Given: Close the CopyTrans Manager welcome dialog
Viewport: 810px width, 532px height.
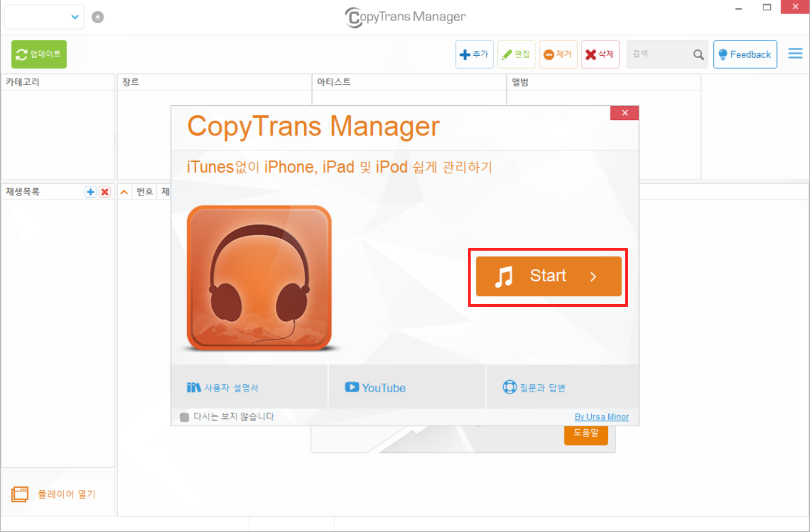Looking at the screenshot, I should point(625,113).
